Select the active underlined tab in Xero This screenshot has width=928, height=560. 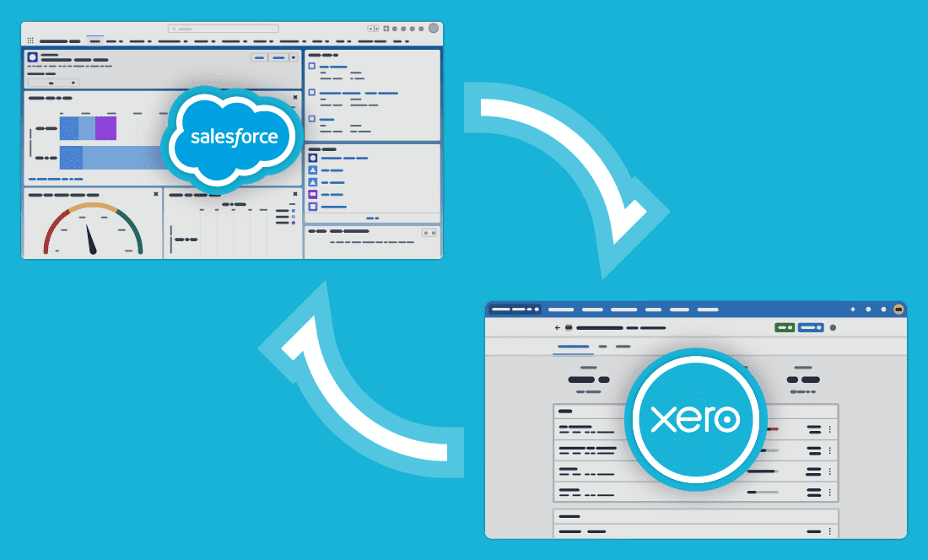(573, 347)
